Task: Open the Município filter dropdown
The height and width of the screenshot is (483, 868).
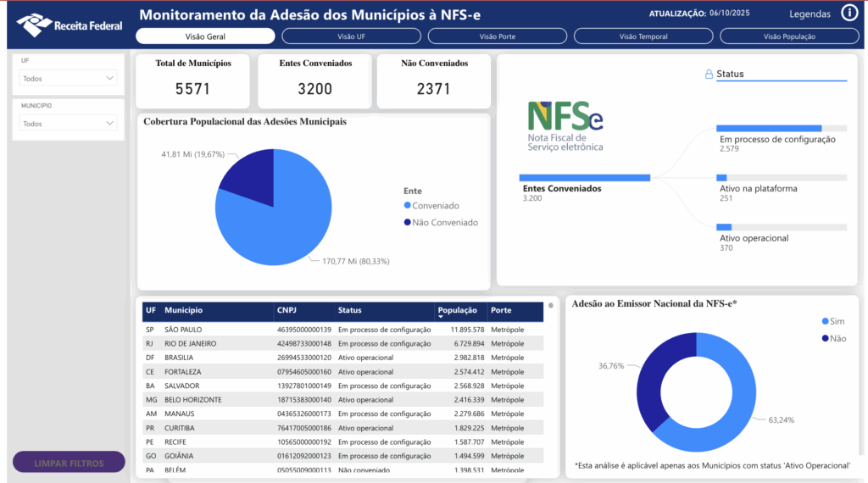Action: 68,124
